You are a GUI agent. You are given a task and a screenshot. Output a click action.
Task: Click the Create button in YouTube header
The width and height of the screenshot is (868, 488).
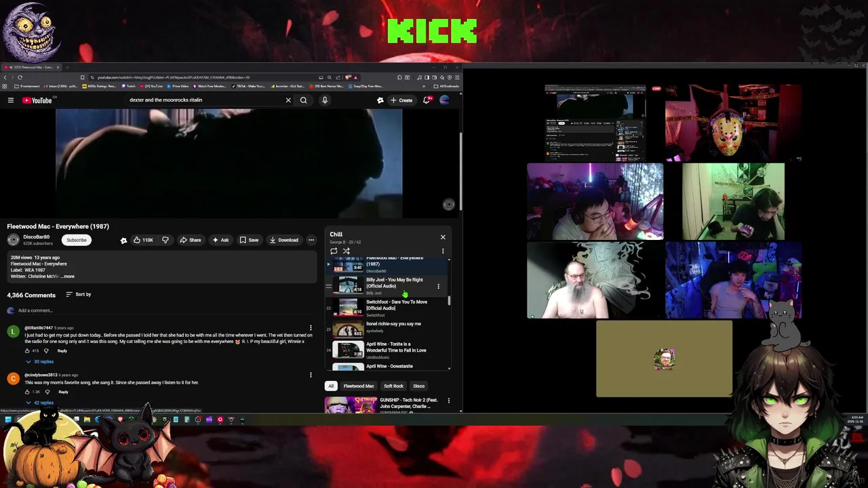[x=401, y=100]
